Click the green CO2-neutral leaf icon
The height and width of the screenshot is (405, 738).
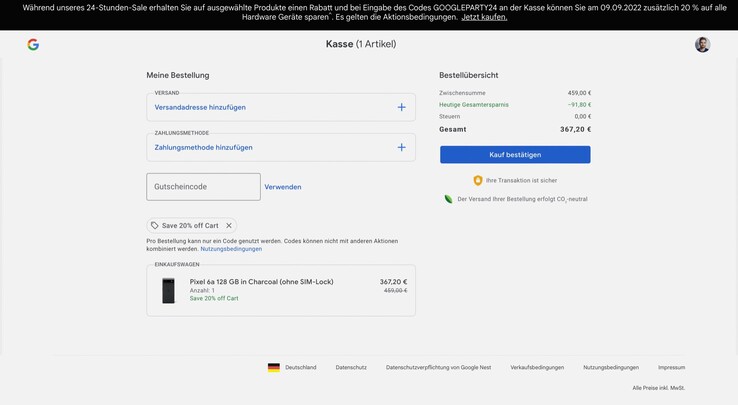pyautogui.click(x=449, y=199)
